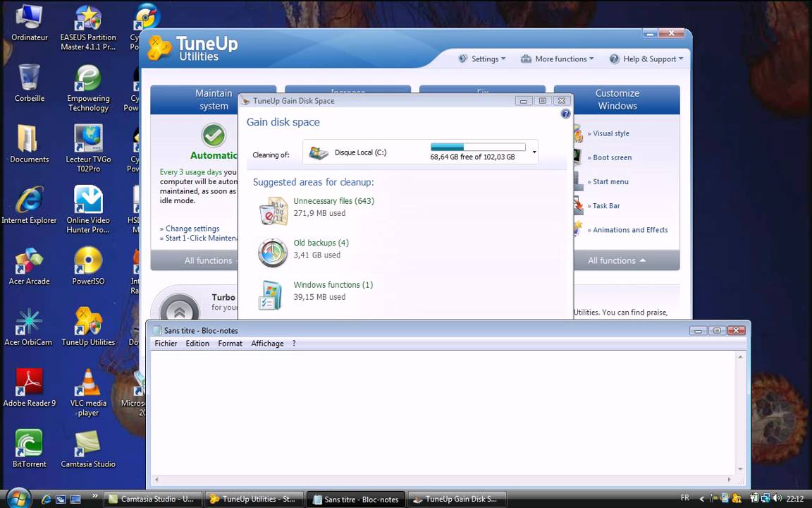Select the Customize Windows tab
Viewport: 812px width, 508px height.
617,99
